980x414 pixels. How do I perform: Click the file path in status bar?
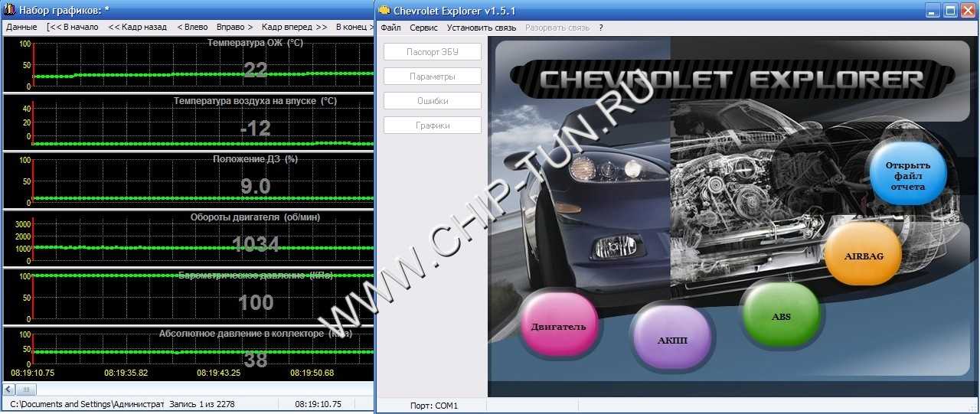(x=87, y=403)
